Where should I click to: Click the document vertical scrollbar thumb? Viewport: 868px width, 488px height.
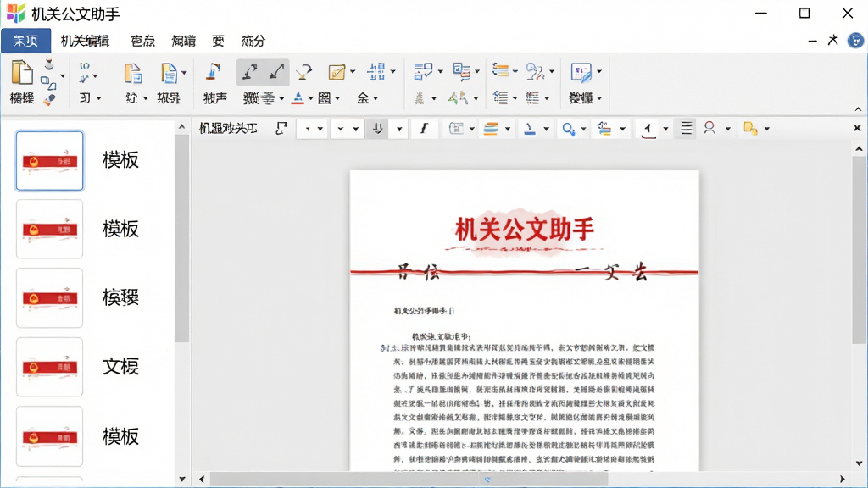[859, 250]
